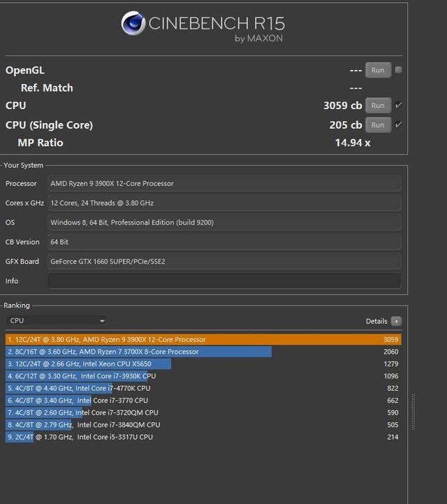Click the CB Version 64 Bit field
Screen dimensions: 447x504
coord(224,242)
